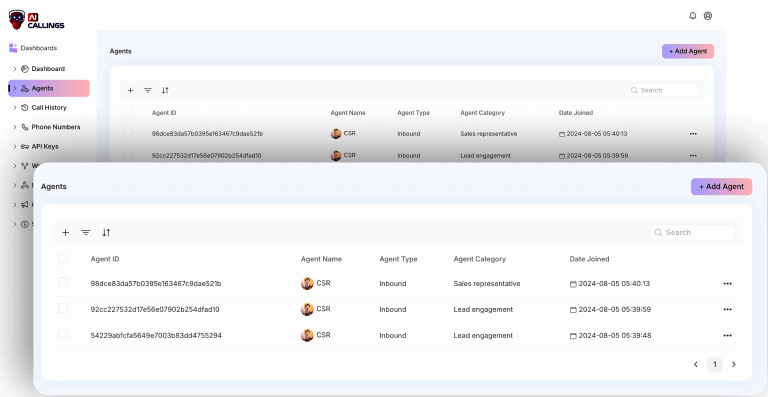Click the sort arrows icon in foreground toolbar
Viewport: 768px width, 397px height.
(106, 233)
